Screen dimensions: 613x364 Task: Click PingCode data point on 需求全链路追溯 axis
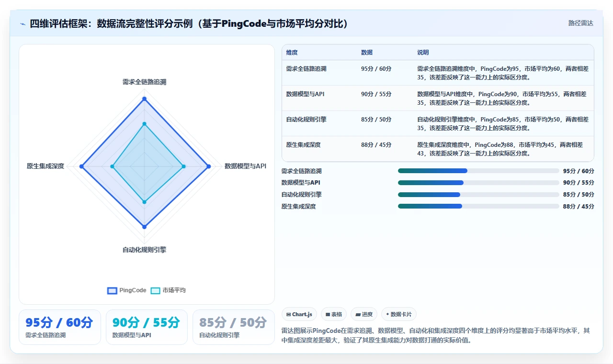tap(144, 99)
